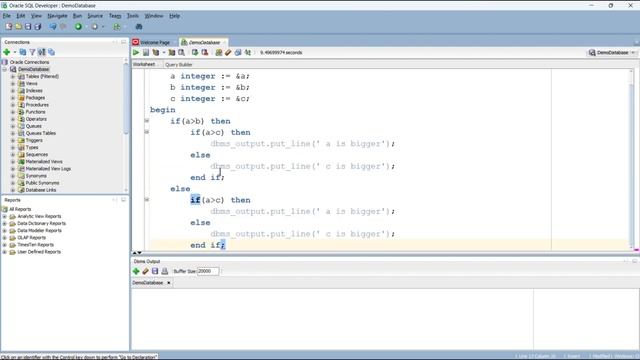
Task: Click the Buffer Size input field
Action: pyautogui.click(x=208, y=271)
